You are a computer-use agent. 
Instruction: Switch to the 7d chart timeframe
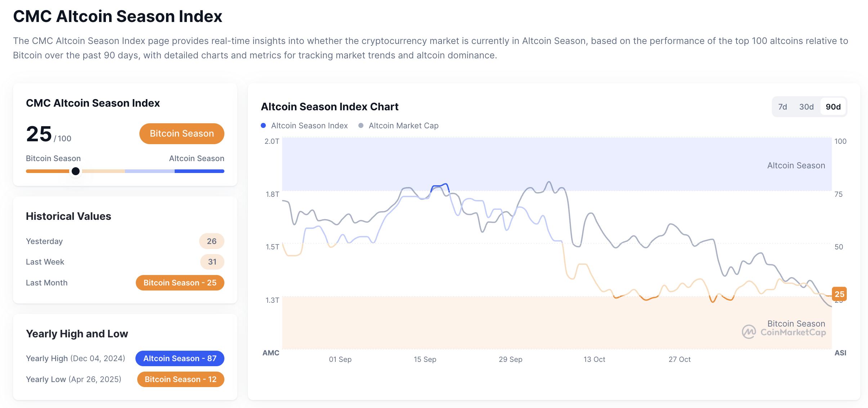point(783,106)
